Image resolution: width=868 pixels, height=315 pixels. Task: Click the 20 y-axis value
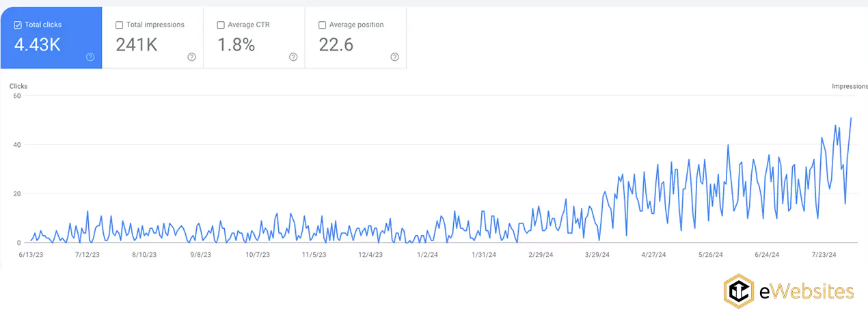18,193
